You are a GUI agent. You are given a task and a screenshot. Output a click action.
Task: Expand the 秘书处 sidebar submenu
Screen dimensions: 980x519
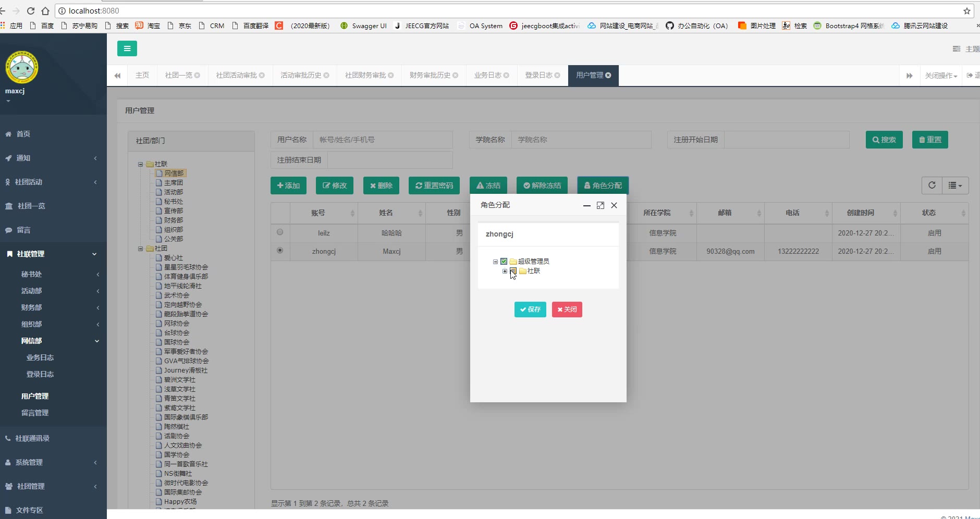pos(53,274)
